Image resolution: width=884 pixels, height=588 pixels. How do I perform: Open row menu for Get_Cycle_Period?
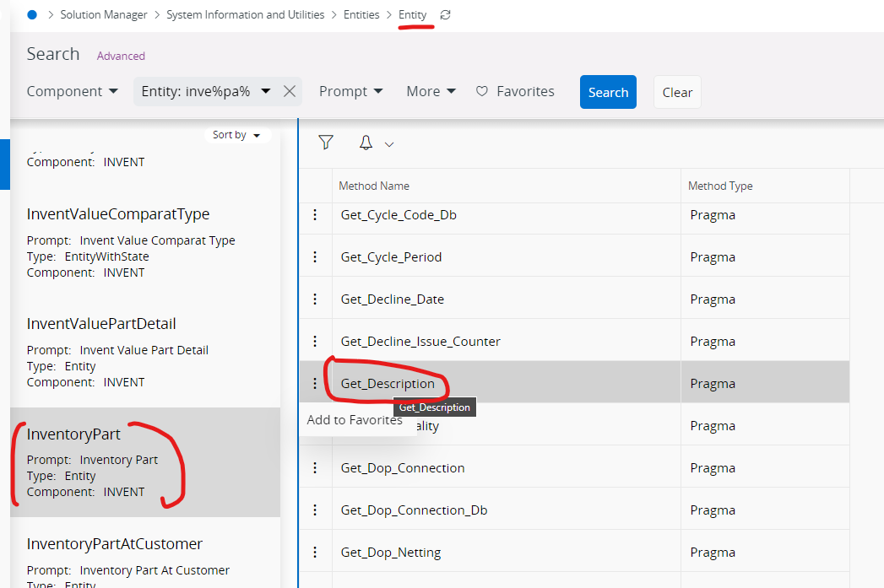tap(315, 256)
